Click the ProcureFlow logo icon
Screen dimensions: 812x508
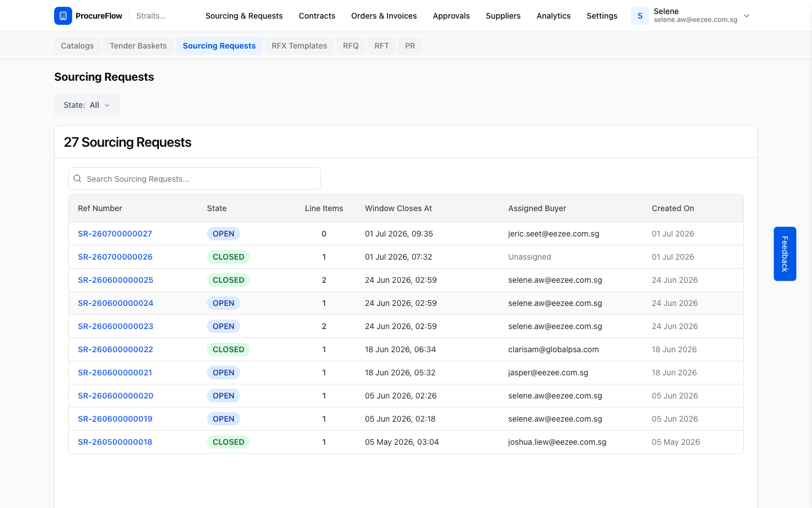tap(63, 16)
